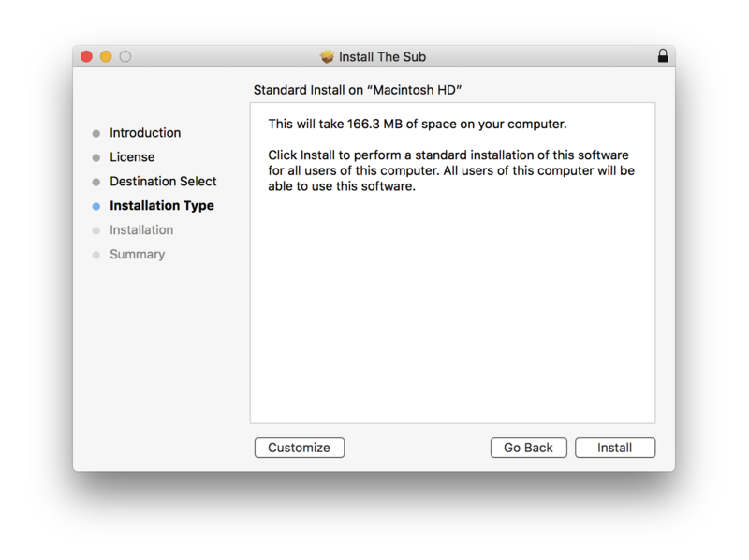The image size is (749, 560).
Task: Click the package icon beside the window title
Action: [x=328, y=57]
